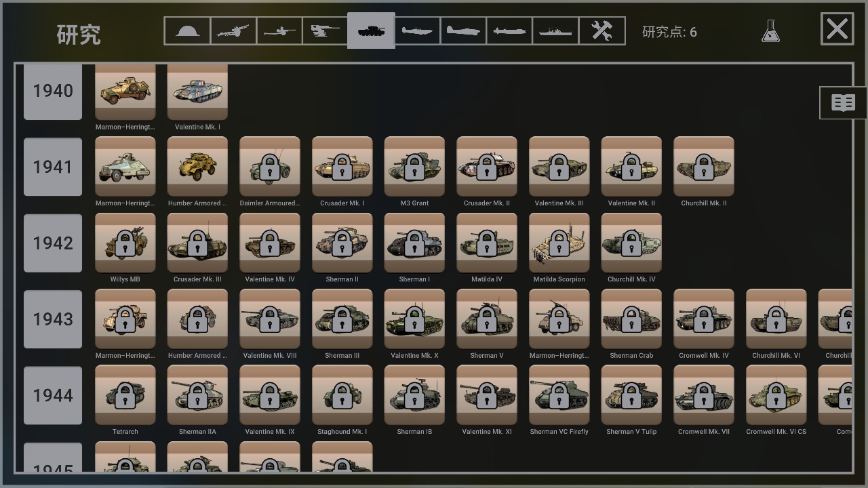Pick the locked Sherman VC Firefly
The height and width of the screenshot is (488, 868).
click(559, 395)
